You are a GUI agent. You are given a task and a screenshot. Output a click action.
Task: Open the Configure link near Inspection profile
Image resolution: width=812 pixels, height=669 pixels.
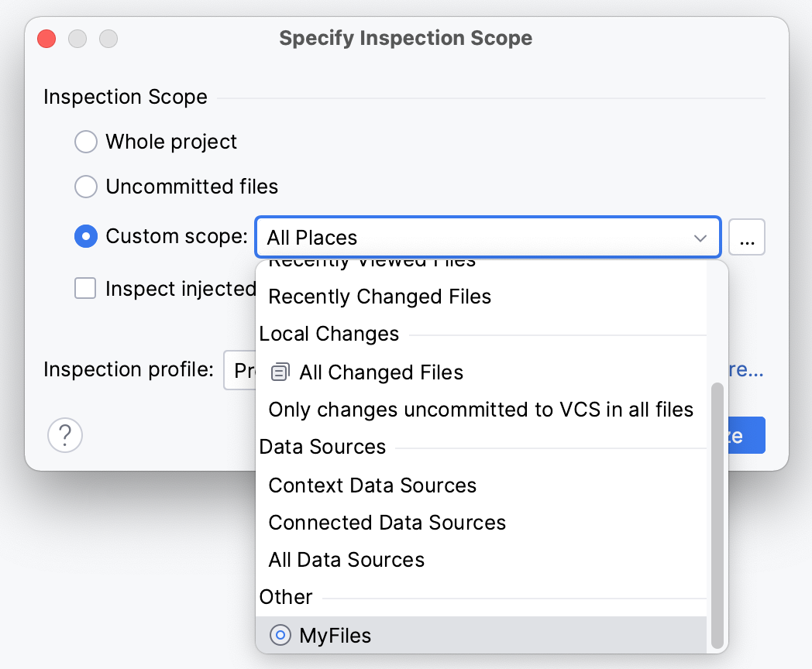(x=747, y=370)
